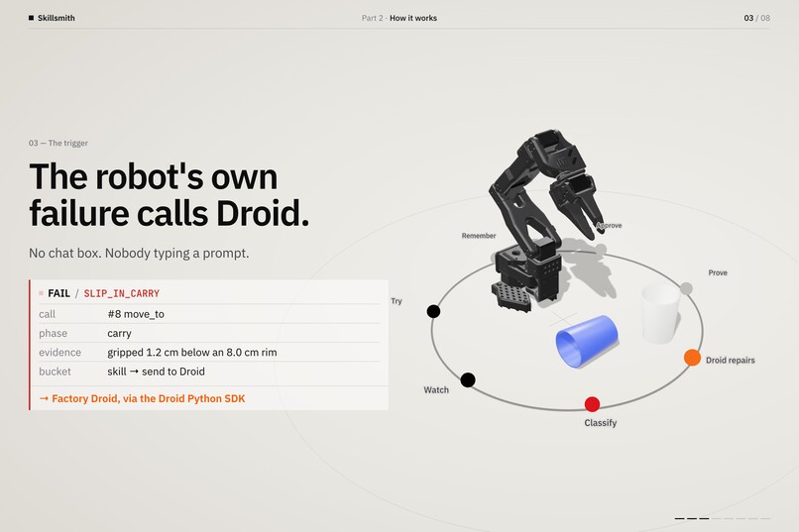Click the "call" row label
Viewport: 799px width, 532px height.
47,314
